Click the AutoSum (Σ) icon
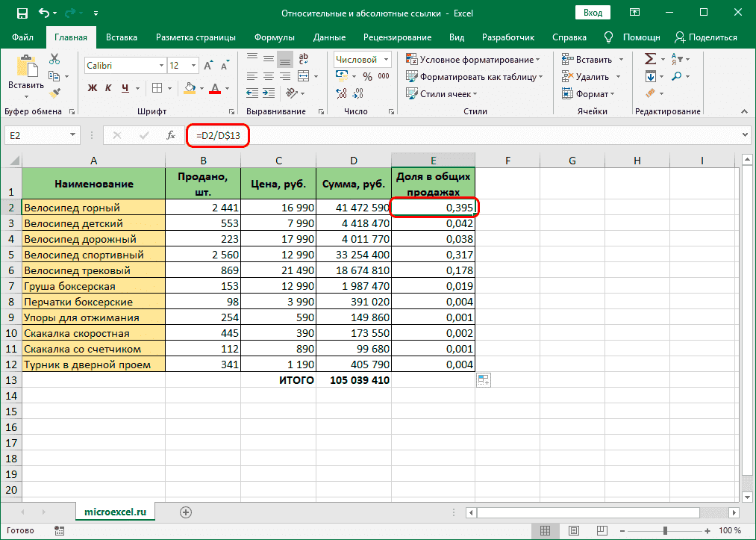 coord(649,58)
